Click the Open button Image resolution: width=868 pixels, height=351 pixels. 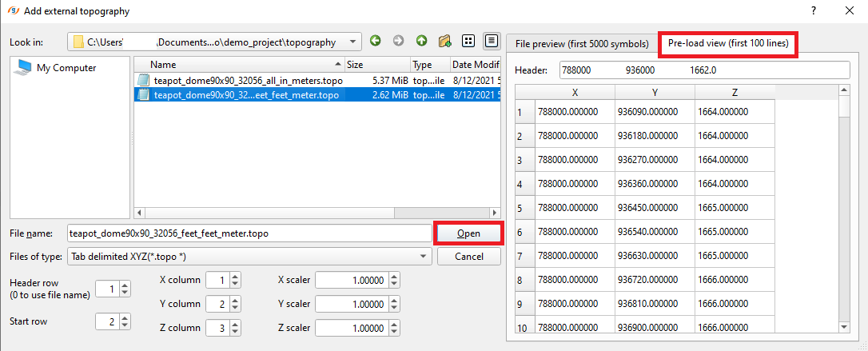468,233
